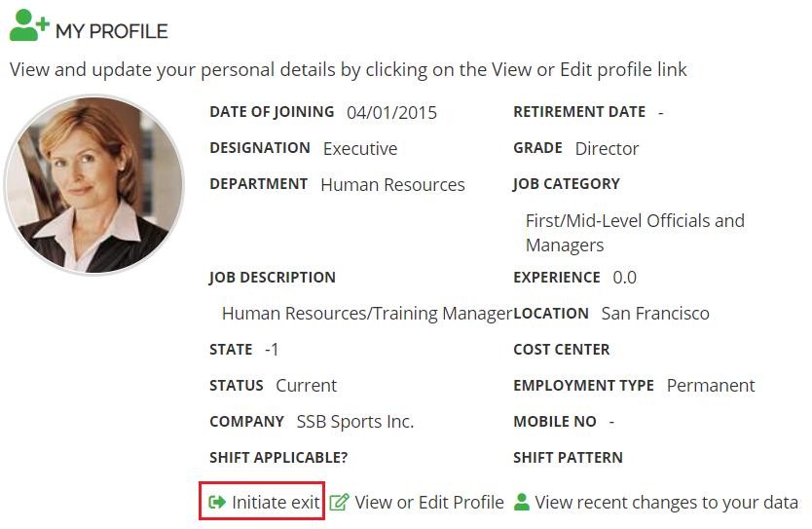The width and height of the screenshot is (812, 529).
Task: Click the Executive designation value
Action: 360,149
